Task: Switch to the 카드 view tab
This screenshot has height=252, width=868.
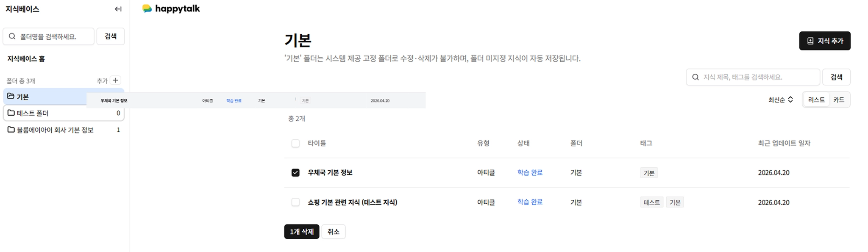Action: point(839,100)
